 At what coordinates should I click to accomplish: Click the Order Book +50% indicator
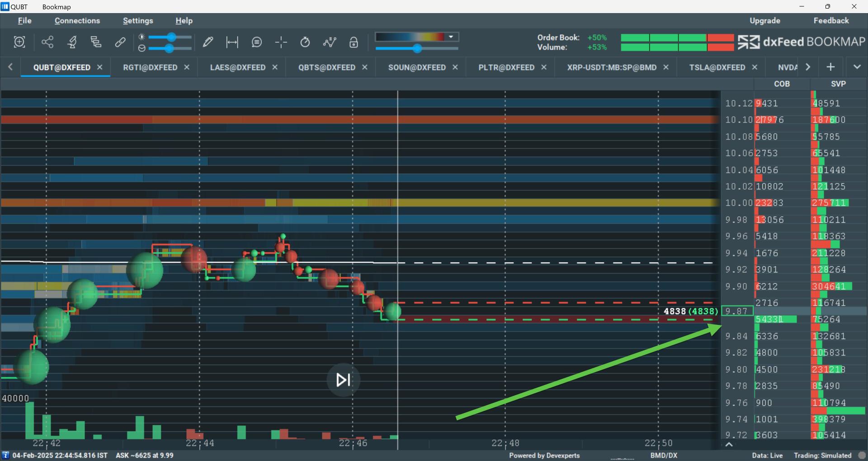[x=597, y=38]
